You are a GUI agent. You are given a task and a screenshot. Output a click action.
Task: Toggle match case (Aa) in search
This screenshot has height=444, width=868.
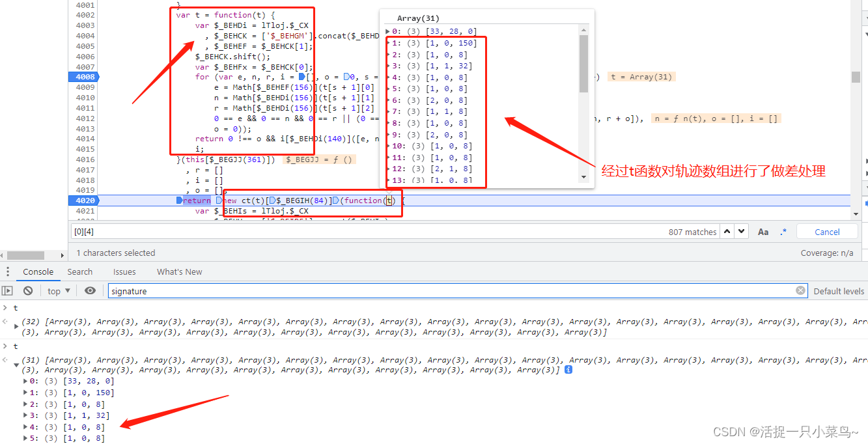pos(763,232)
